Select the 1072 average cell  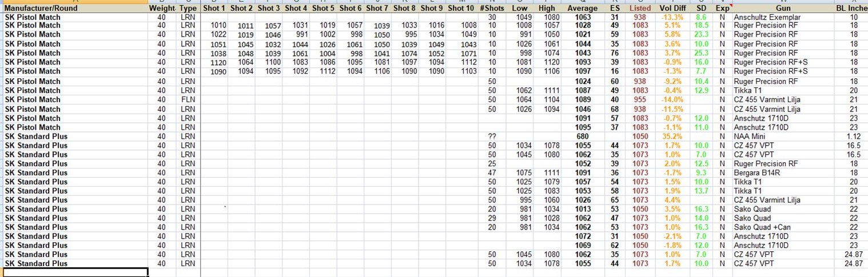coord(583,236)
